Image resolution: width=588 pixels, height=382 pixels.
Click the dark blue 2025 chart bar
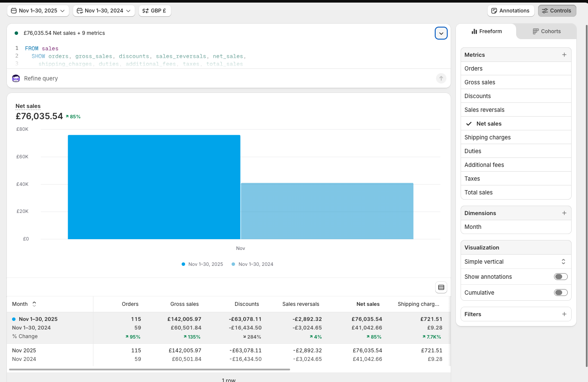pyautogui.click(x=154, y=187)
